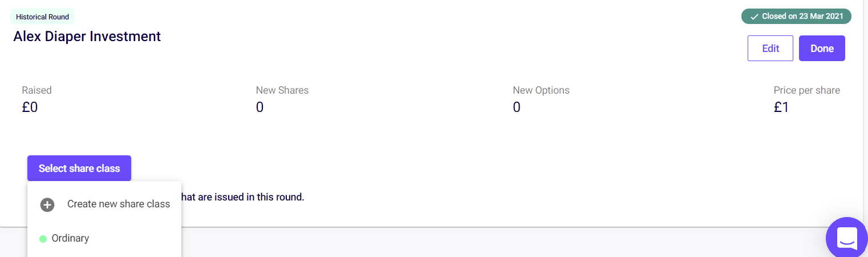The width and height of the screenshot is (868, 257).
Task: Click the checkmark icon in the Closed badge
Action: (754, 17)
